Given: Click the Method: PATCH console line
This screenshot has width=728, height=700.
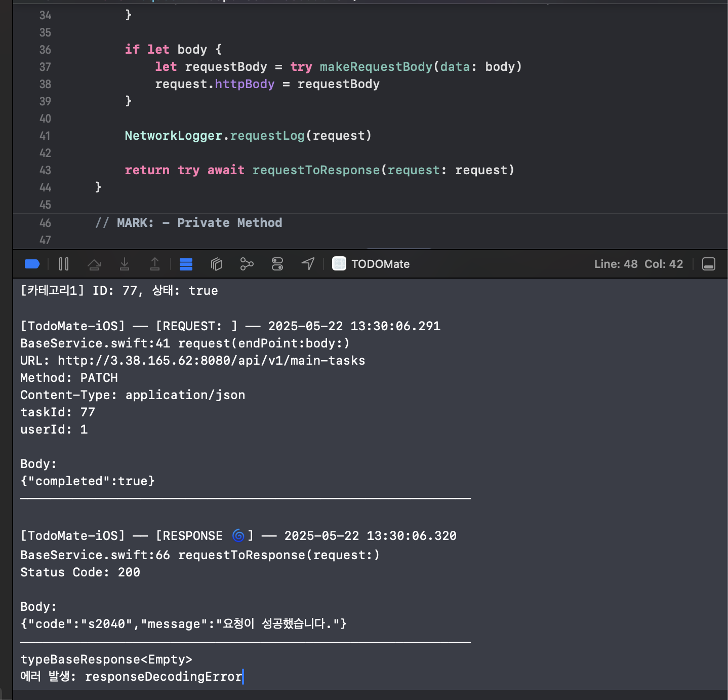Looking at the screenshot, I should [x=69, y=378].
